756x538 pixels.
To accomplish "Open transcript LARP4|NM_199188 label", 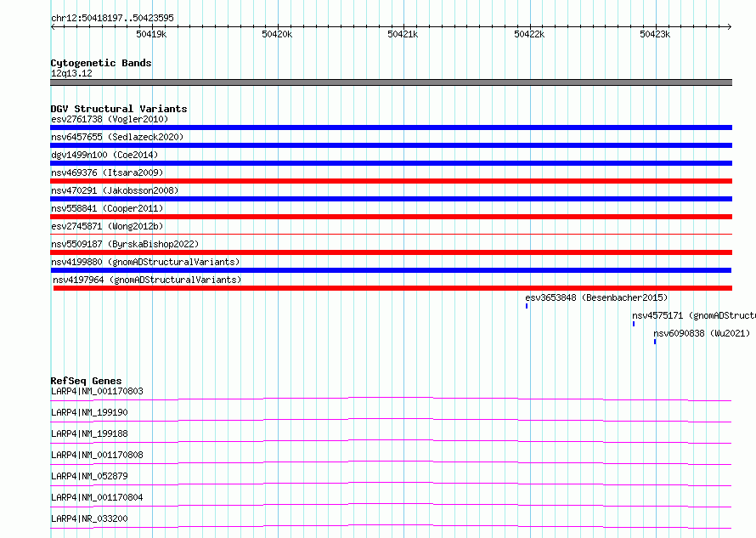I will click(89, 433).
